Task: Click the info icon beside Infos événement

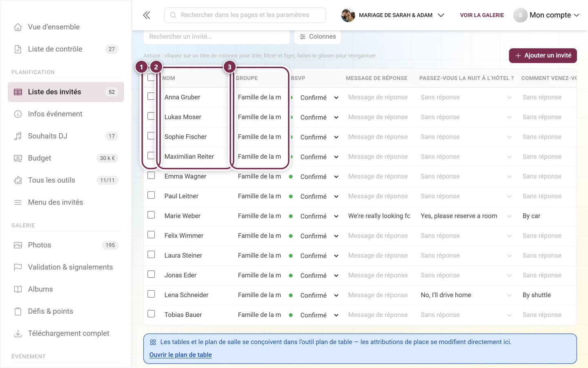Action: [x=18, y=114]
